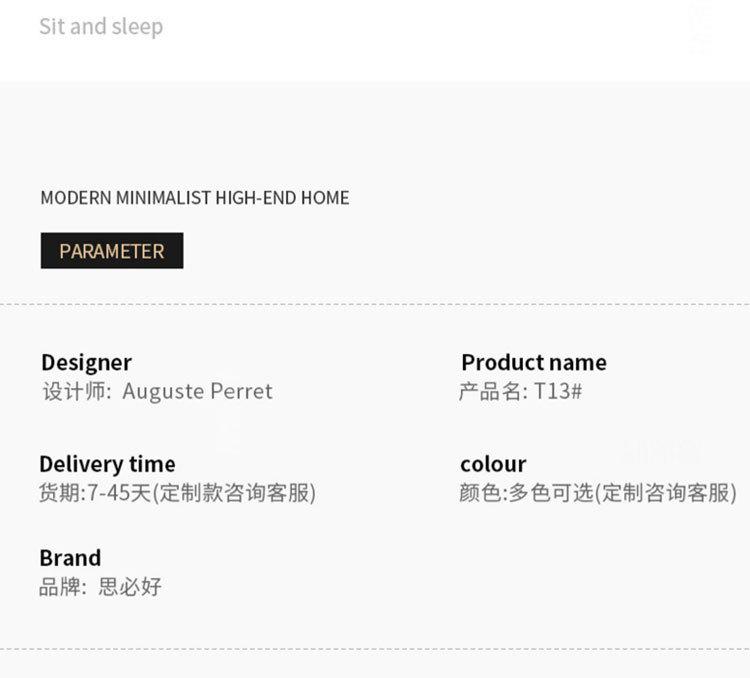
Task: Click the dashed divider below the PARAMETER button
Action: (x=375, y=304)
